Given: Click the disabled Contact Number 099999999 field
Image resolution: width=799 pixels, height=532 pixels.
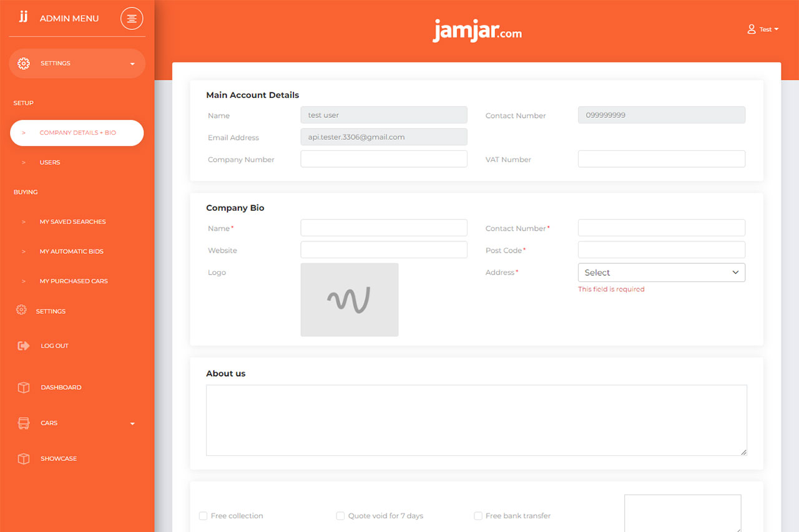Looking at the screenshot, I should 662,115.
